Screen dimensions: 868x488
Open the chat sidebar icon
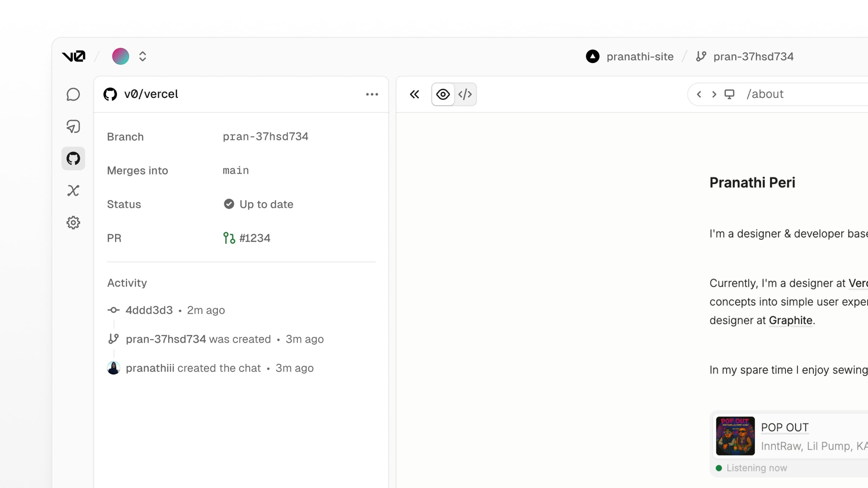[73, 95]
